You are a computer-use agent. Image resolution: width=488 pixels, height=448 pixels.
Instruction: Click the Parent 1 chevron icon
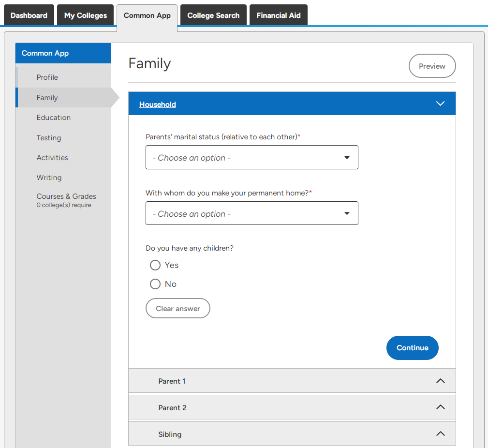coord(441,381)
